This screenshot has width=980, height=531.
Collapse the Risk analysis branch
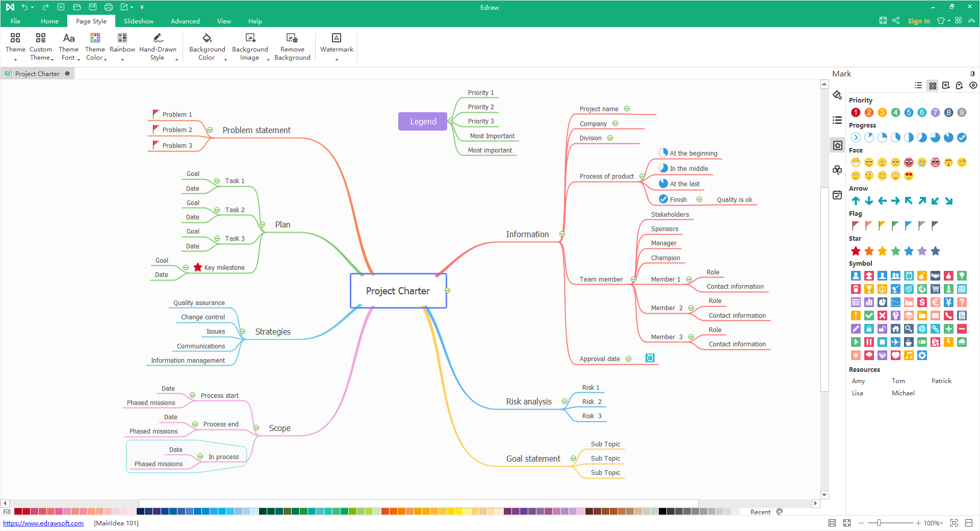pos(564,401)
